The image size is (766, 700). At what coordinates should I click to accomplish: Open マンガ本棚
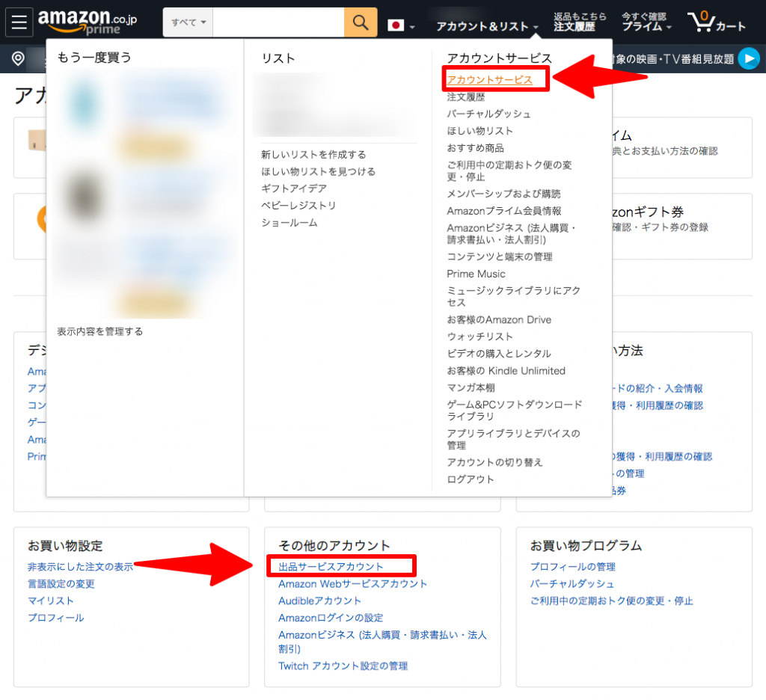(471, 388)
